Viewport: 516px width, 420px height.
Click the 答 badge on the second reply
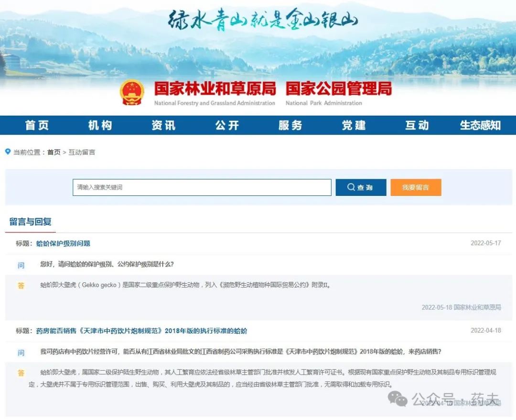click(x=21, y=373)
